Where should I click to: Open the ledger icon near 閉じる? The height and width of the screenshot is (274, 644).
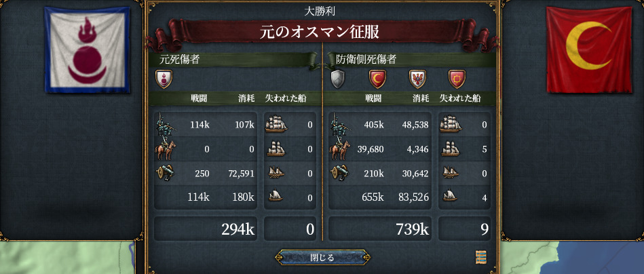(480, 257)
